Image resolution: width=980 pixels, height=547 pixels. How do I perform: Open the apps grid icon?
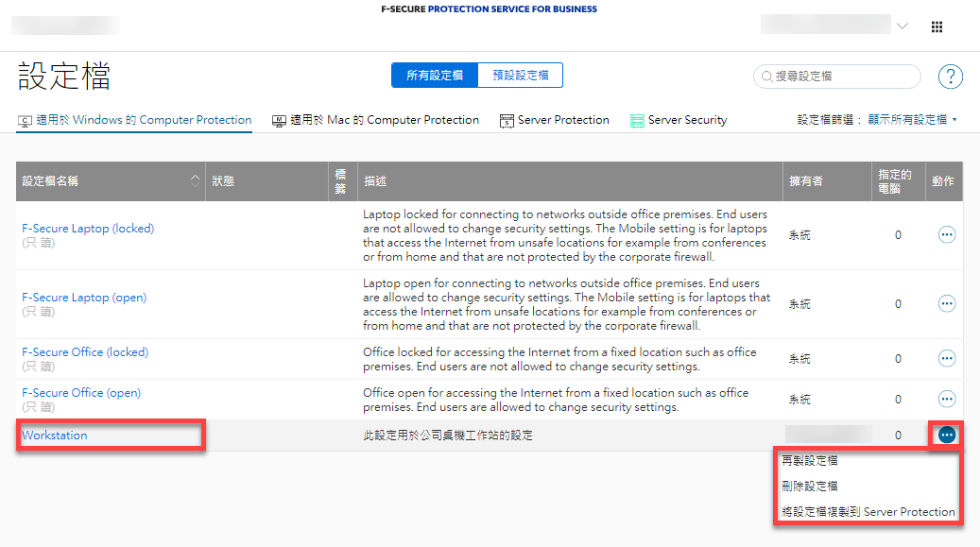pyautogui.click(x=937, y=27)
